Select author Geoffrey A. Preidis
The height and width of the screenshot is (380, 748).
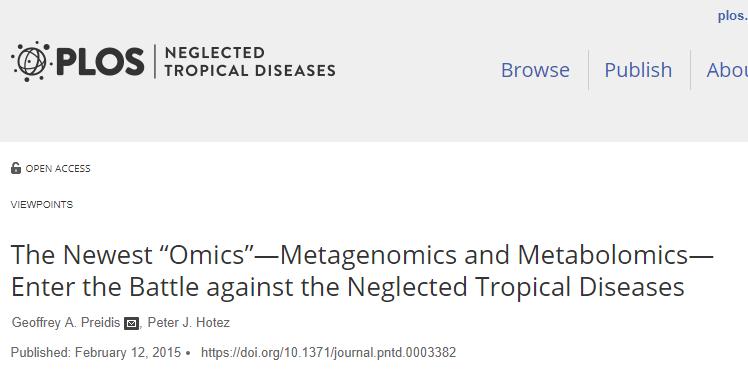(66, 323)
